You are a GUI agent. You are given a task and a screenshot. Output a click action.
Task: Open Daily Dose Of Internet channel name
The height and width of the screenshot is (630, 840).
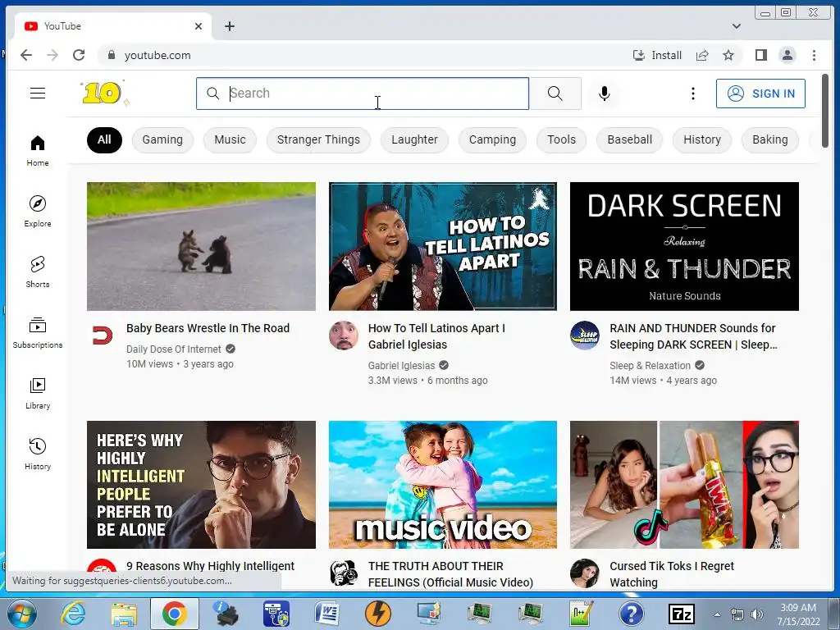click(x=174, y=349)
